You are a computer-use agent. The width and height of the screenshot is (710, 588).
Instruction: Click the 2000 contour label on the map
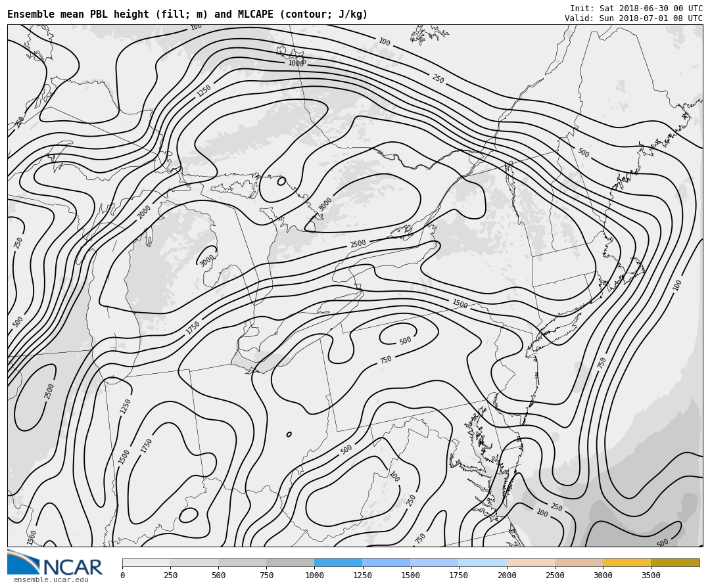point(144,212)
